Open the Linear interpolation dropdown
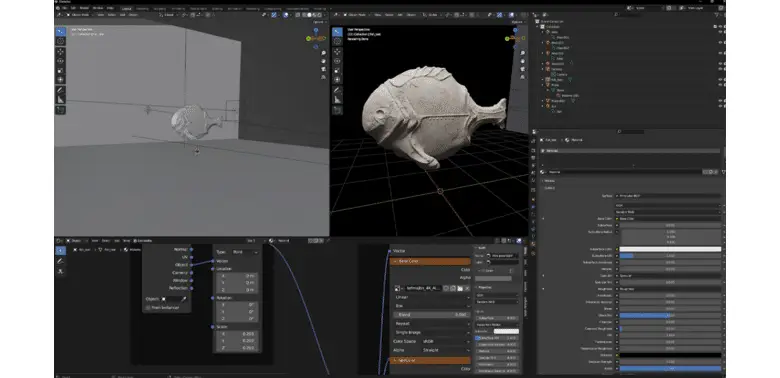The width and height of the screenshot is (780, 378). point(432,297)
